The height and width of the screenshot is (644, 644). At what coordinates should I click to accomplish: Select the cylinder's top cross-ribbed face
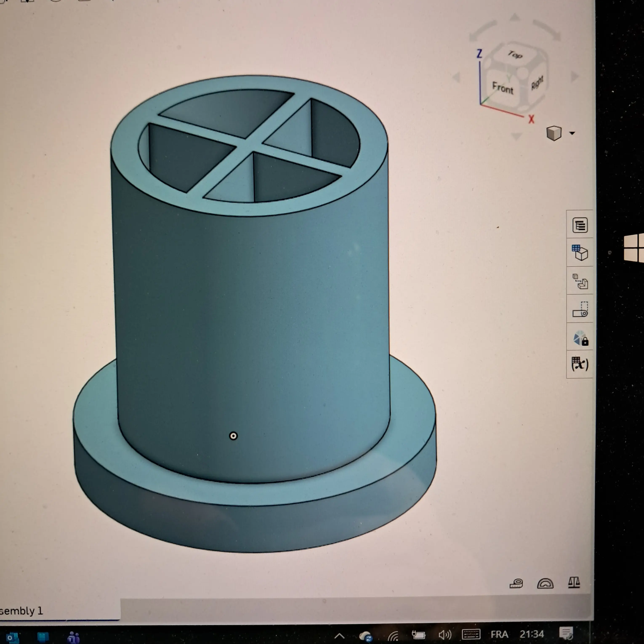[249, 145]
